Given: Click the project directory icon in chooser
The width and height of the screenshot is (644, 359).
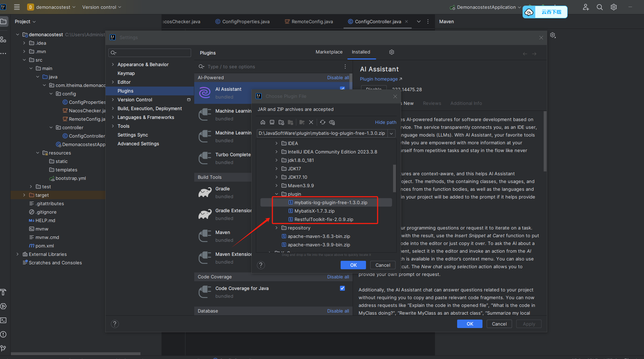Looking at the screenshot, I should (x=281, y=122).
